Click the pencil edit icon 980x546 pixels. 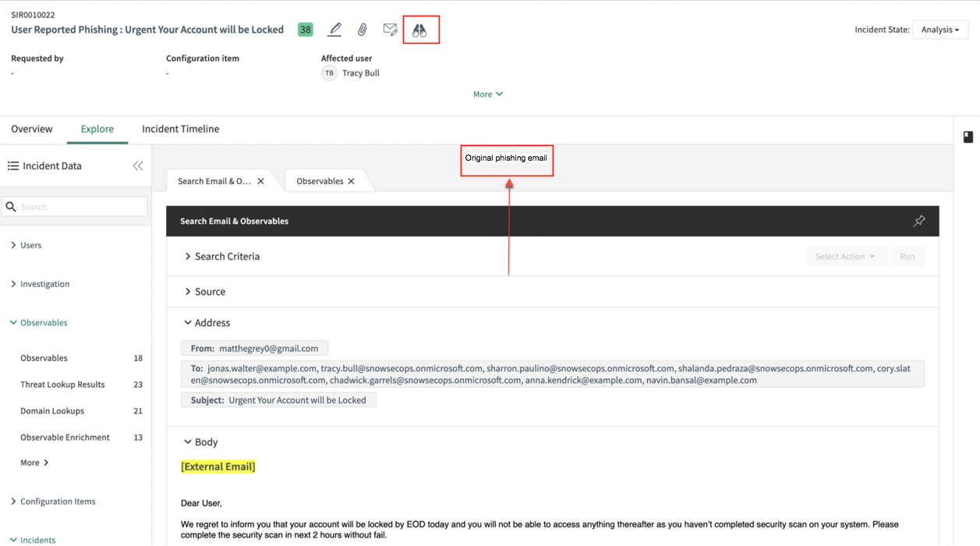pos(334,30)
